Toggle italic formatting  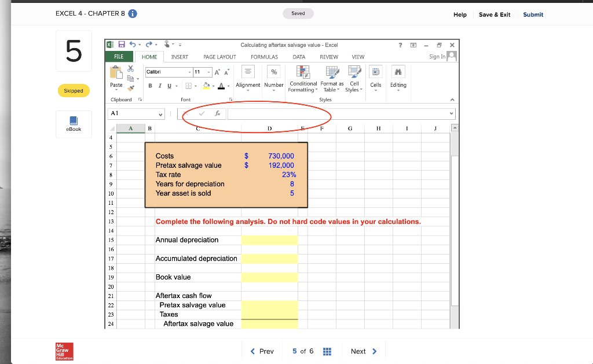159,85
